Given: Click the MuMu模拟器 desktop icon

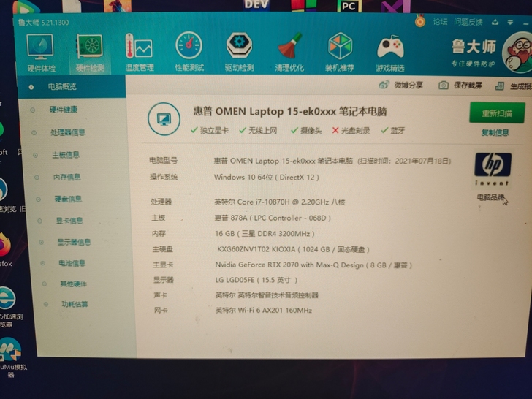Looking at the screenshot, I should tap(11, 357).
